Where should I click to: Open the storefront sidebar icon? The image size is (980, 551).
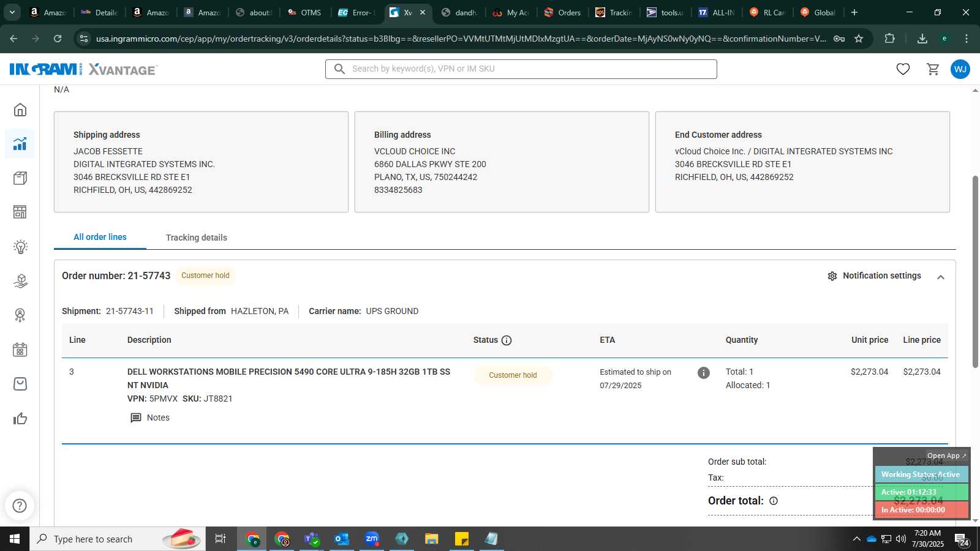pyautogui.click(x=20, y=212)
